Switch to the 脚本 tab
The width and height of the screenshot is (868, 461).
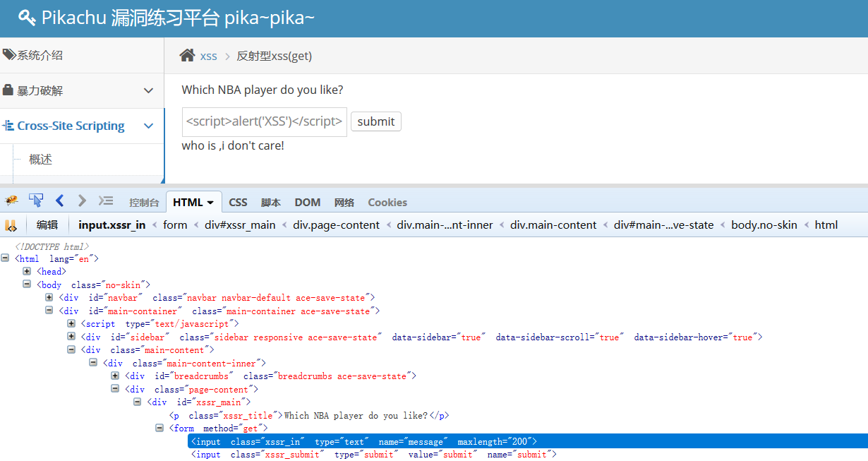pos(271,202)
